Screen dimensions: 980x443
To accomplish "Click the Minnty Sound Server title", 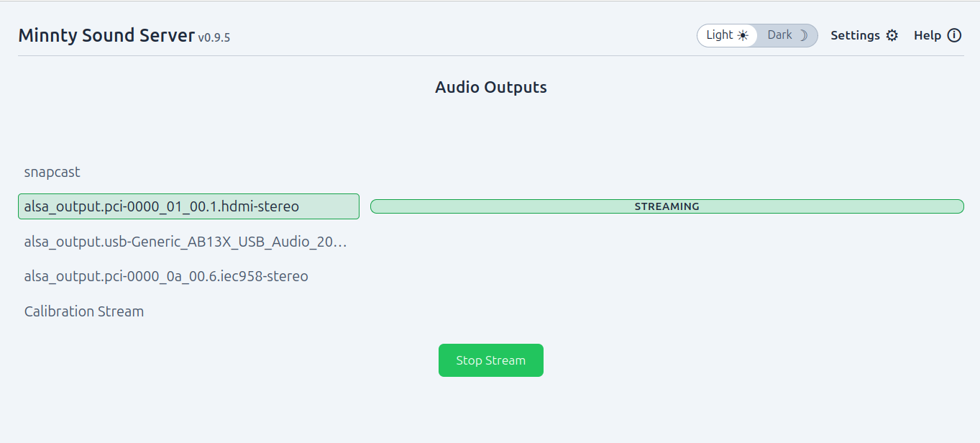I will (x=106, y=35).
